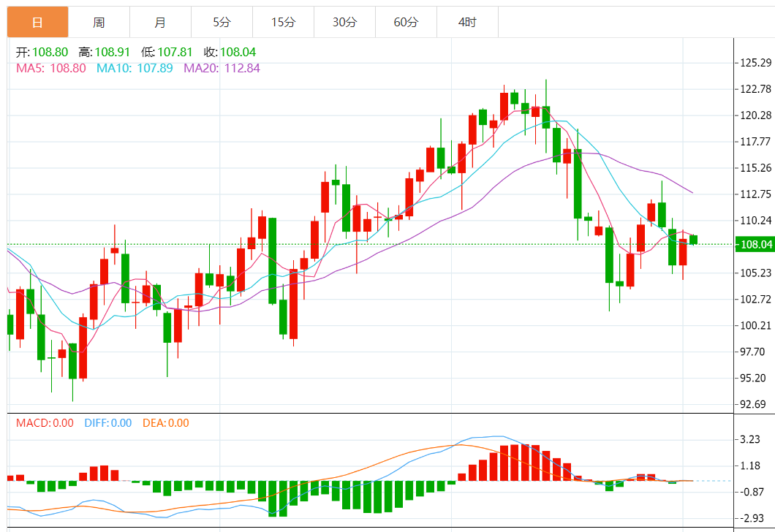Switch to the 周 weekly tab
This screenshot has width=775, height=532.
[x=99, y=22]
